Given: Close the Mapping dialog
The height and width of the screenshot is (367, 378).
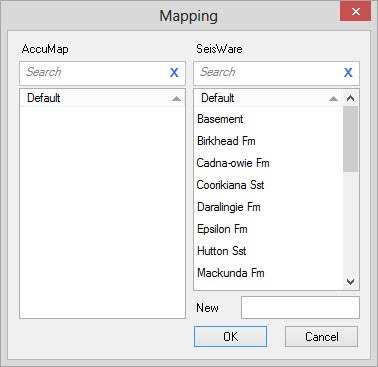Looking at the screenshot, I should tap(355, 12).
